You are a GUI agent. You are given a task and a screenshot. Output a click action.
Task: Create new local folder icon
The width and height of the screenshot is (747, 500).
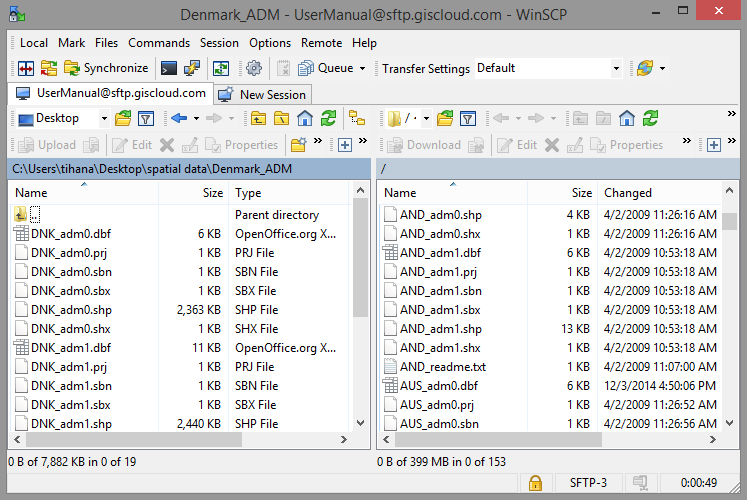(x=299, y=145)
